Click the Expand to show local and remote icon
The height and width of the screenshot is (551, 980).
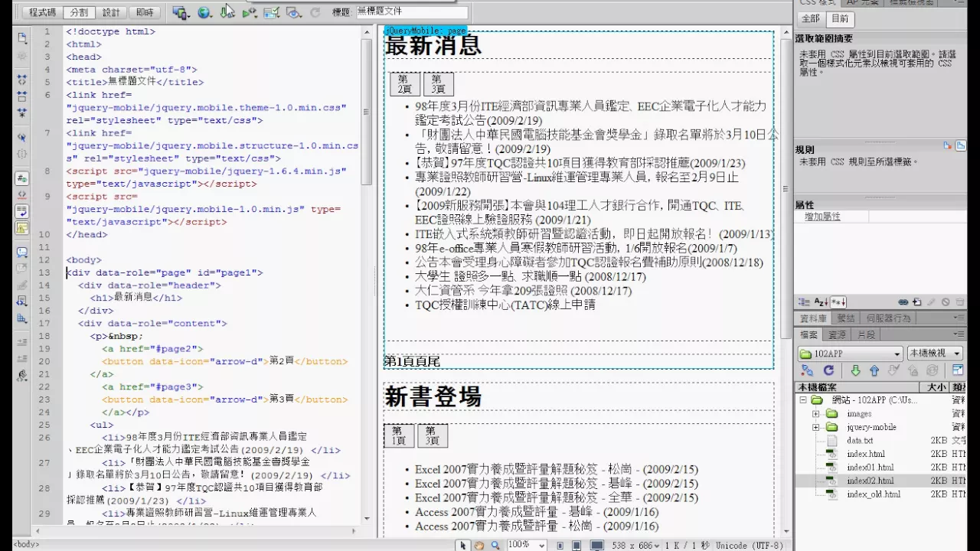[x=957, y=370]
